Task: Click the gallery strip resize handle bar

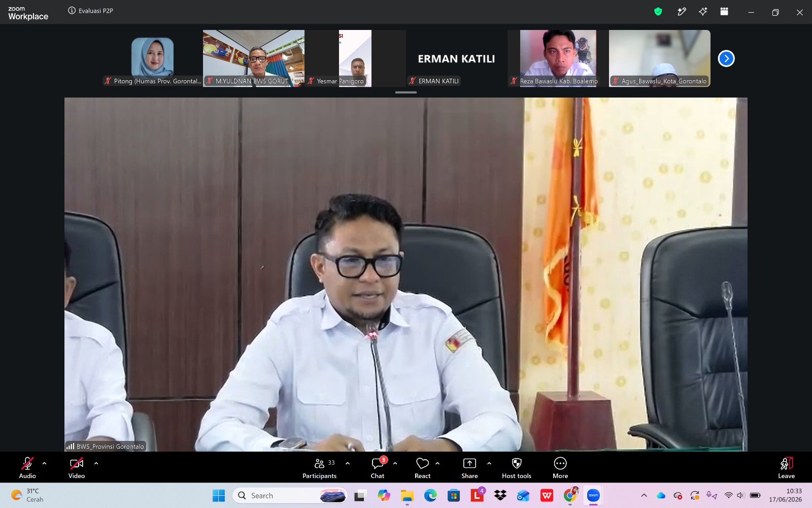Action: point(406,92)
